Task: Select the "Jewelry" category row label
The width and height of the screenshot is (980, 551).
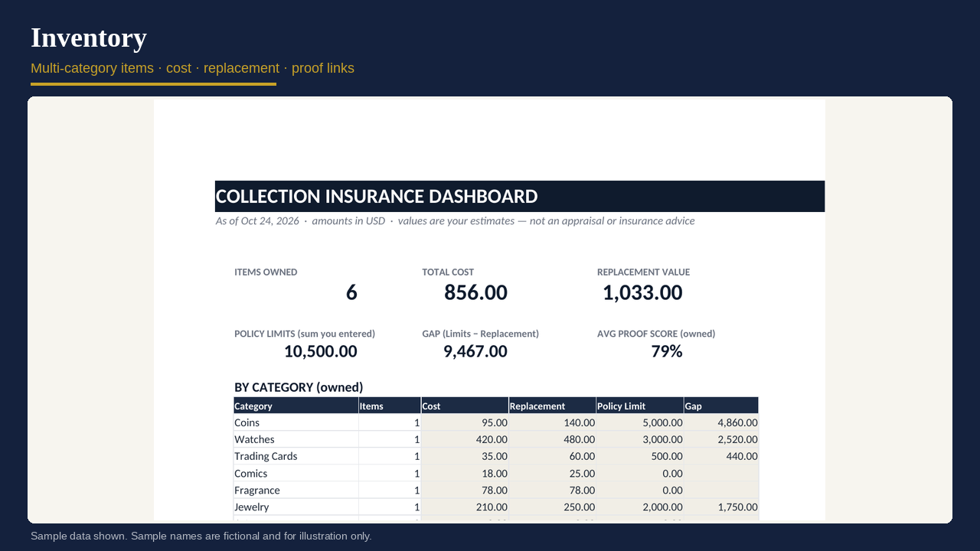Action: 252,507
